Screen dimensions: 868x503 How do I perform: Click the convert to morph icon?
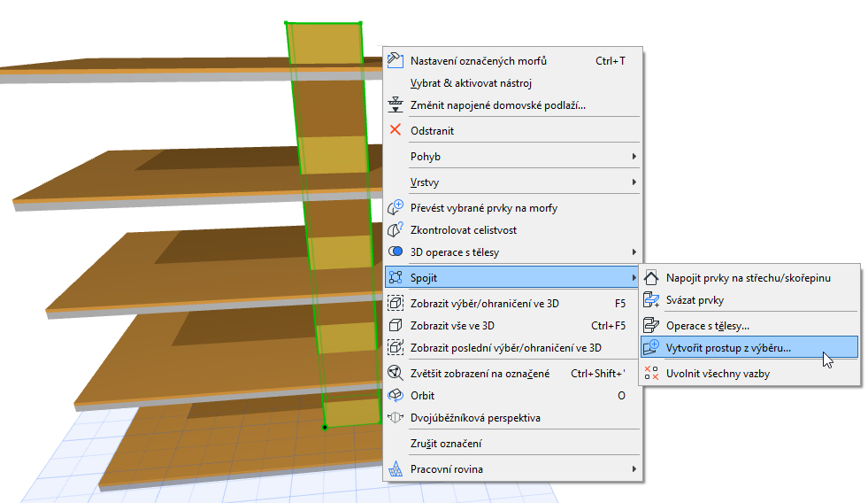tap(396, 208)
